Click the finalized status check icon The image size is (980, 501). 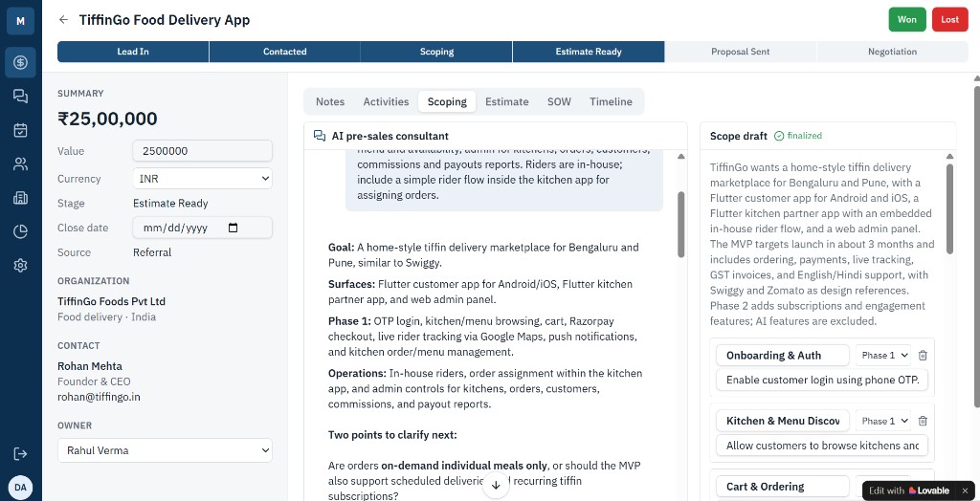click(779, 136)
